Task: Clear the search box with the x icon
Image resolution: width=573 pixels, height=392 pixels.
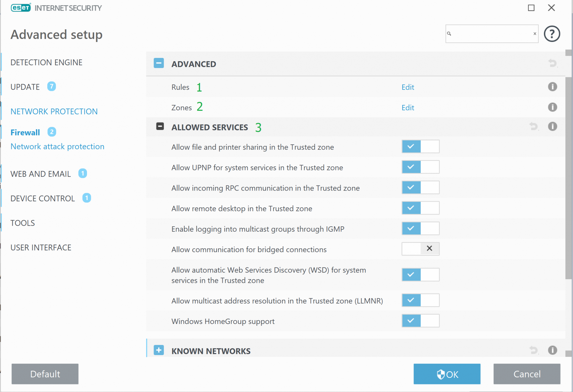Action: pyautogui.click(x=535, y=34)
